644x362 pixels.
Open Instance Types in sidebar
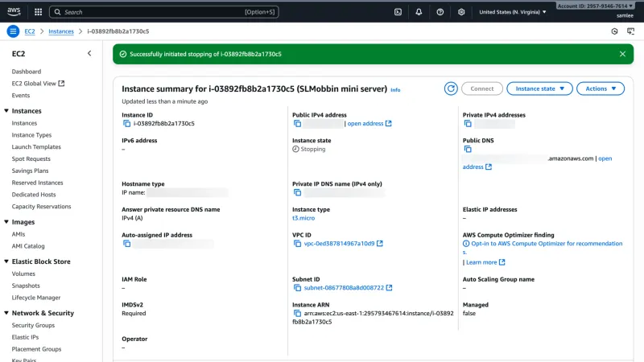(31, 135)
